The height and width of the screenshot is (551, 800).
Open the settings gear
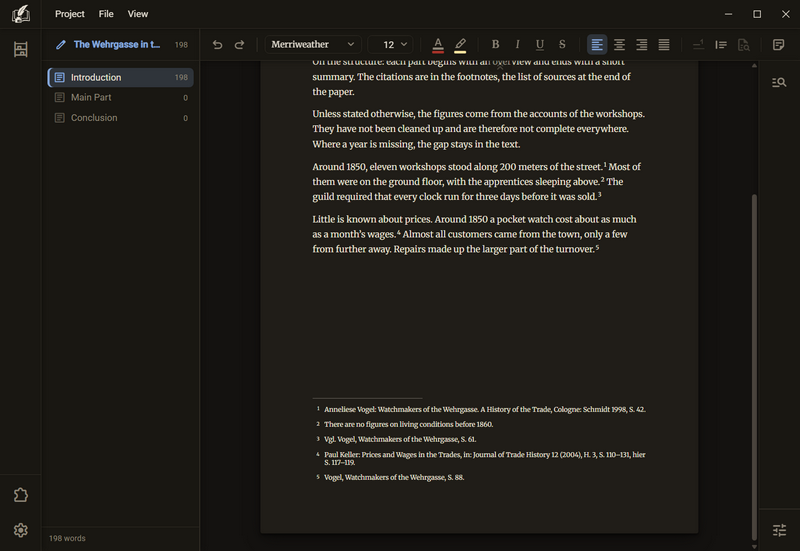pyautogui.click(x=20, y=530)
